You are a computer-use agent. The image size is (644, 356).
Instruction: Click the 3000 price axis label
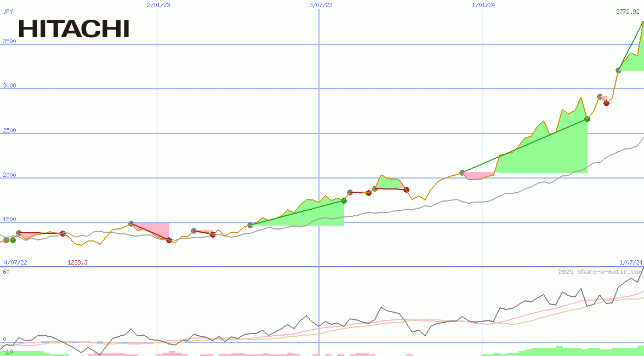9,85
